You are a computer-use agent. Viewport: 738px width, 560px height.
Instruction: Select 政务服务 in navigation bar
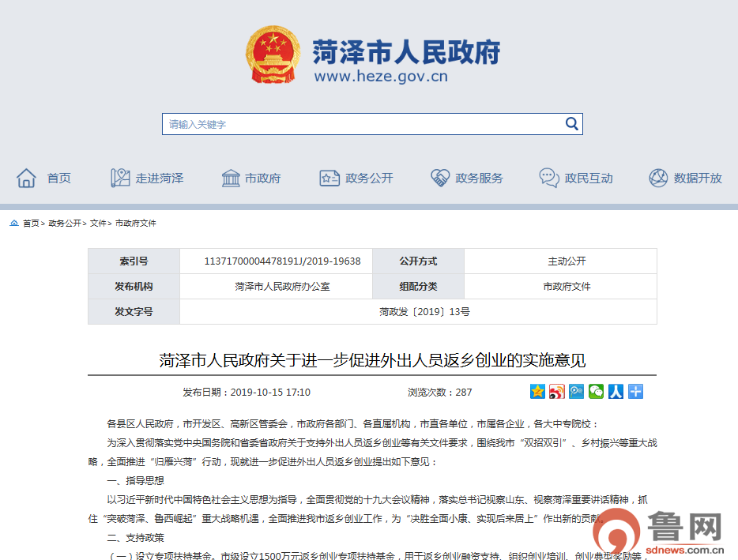[466, 179]
